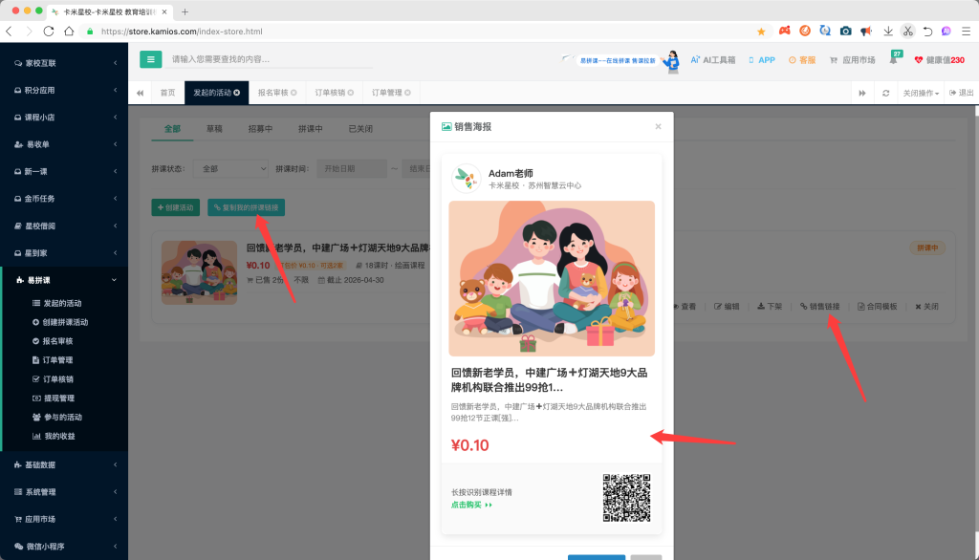The image size is (979, 560).
Task: Open the browser hamburger menu
Action: [x=966, y=32]
